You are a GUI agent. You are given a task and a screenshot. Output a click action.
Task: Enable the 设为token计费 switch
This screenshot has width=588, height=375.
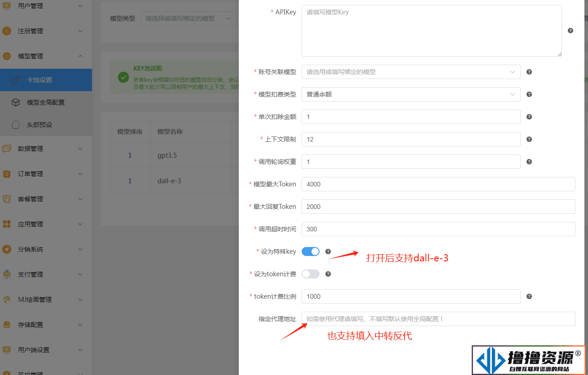pos(311,274)
